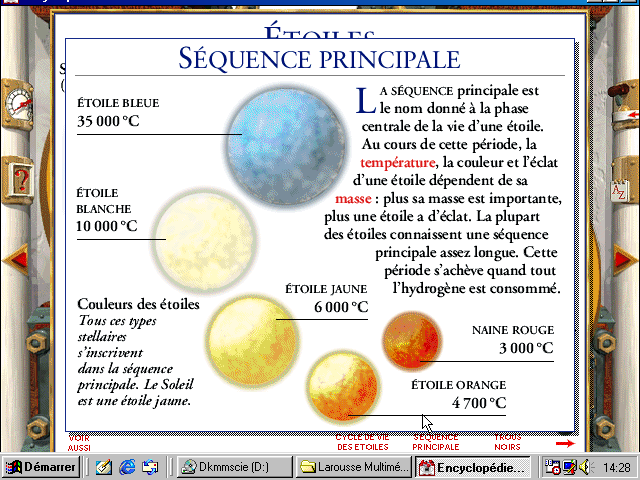This screenshot has height=480, width=640.
Task: Open 'Séquence principale' bottom link
Action: coord(436,442)
